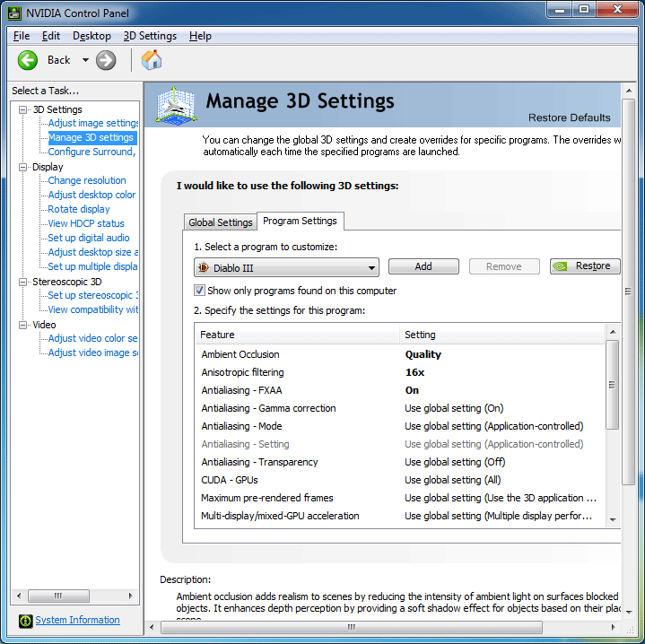Open the Back history dropdown arrow

tap(85, 60)
